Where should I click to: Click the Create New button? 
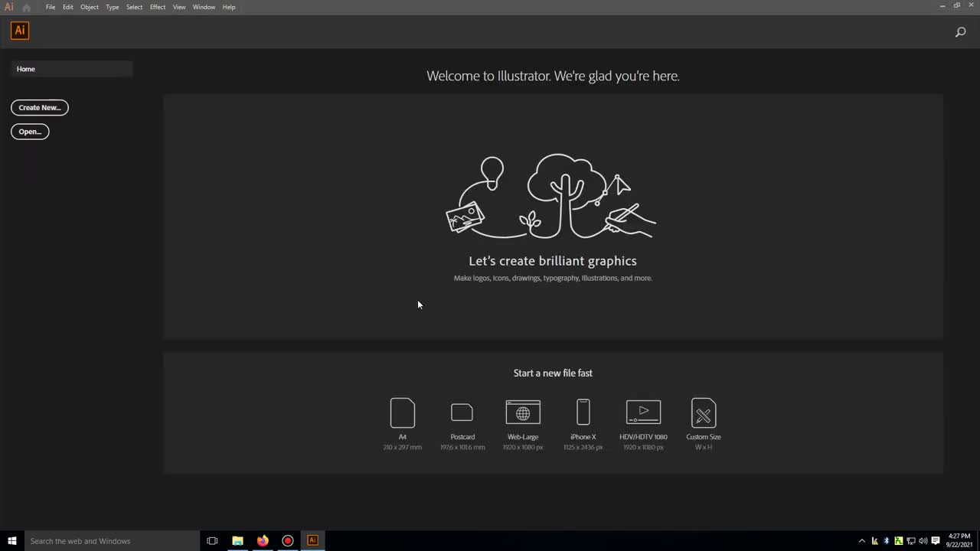pyautogui.click(x=40, y=108)
